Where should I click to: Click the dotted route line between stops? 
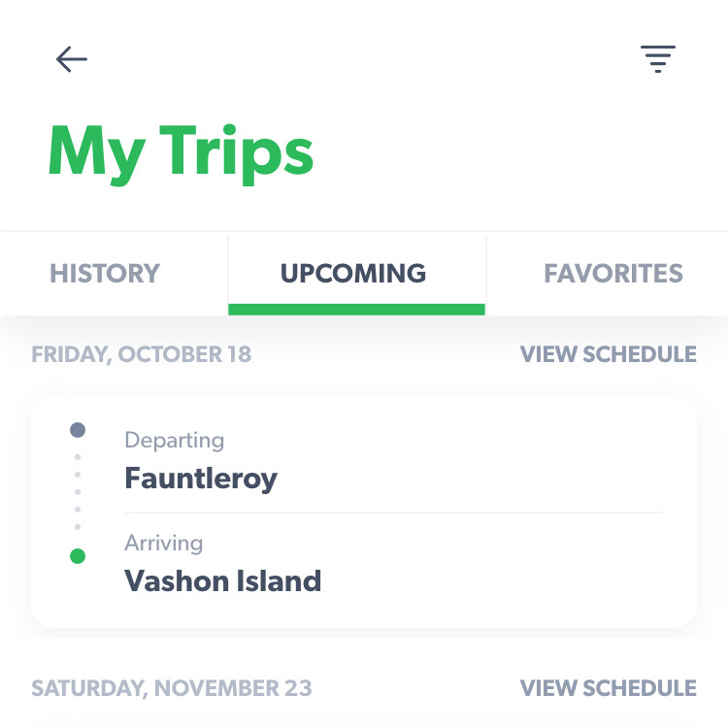coord(78,492)
